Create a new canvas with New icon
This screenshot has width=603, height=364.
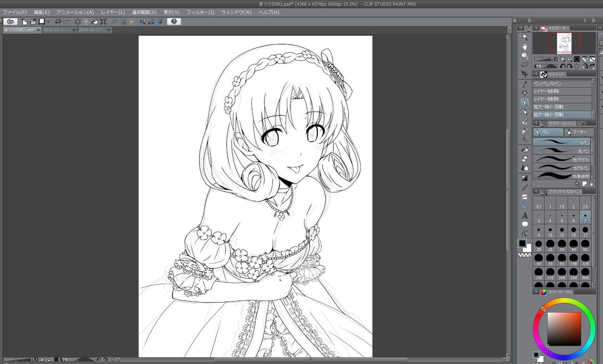(x=25, y=22)
